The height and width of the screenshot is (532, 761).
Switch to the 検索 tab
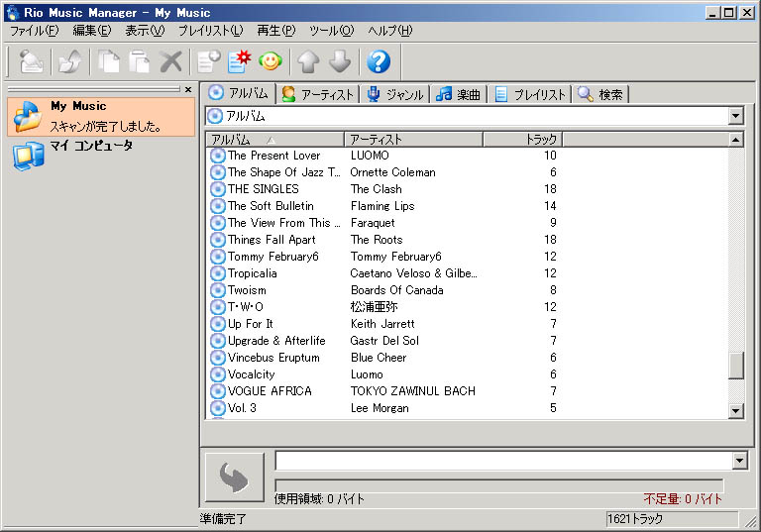pos(600,94)
